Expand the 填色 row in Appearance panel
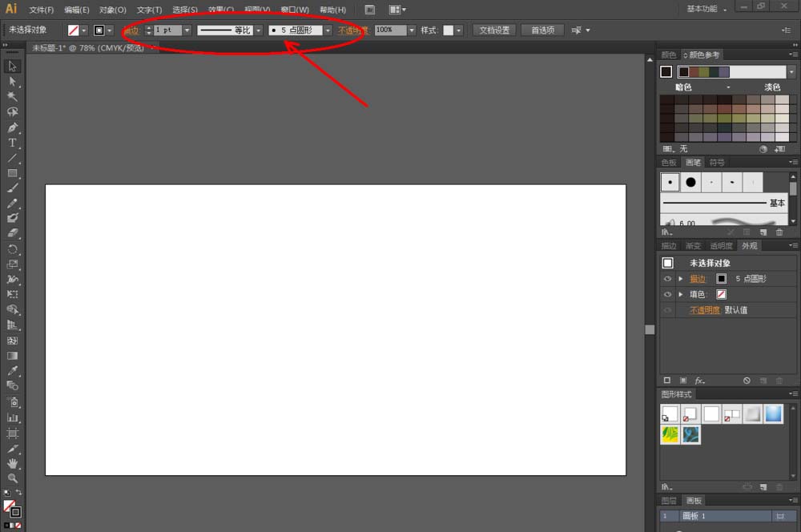The image size is (801, 532). [680, 294]
